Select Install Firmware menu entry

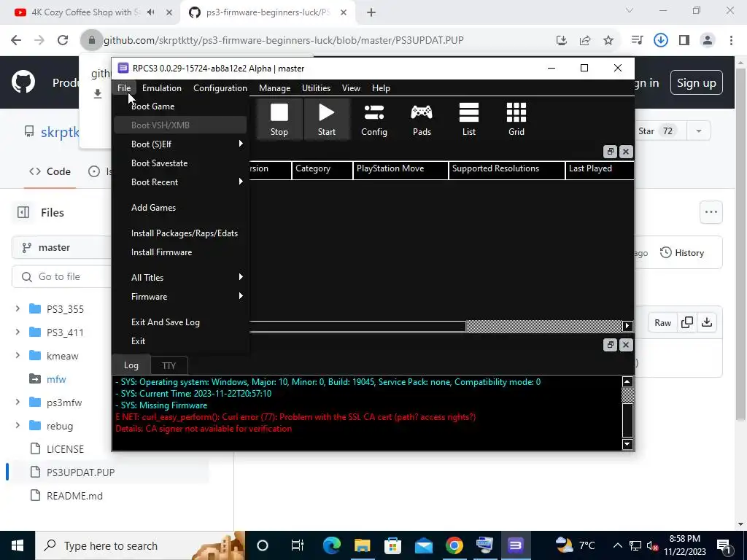pyautogui.click(x=181, y=252)
